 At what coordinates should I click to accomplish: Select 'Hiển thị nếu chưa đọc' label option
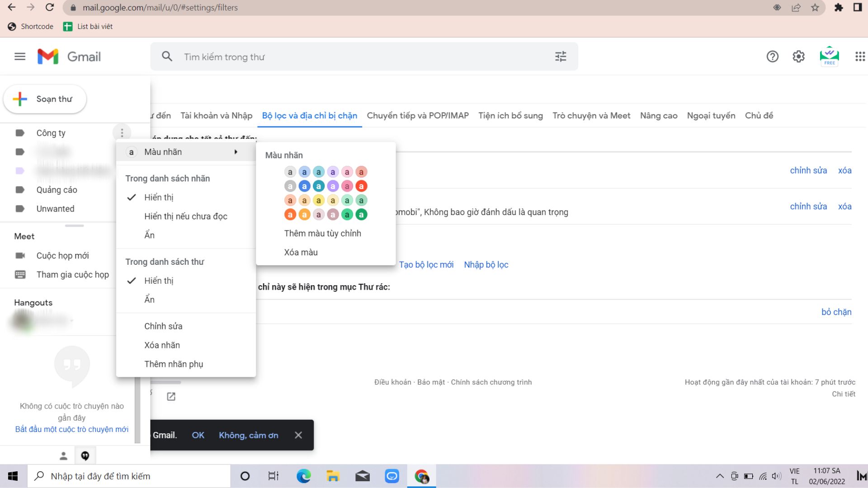pos(185,216)
